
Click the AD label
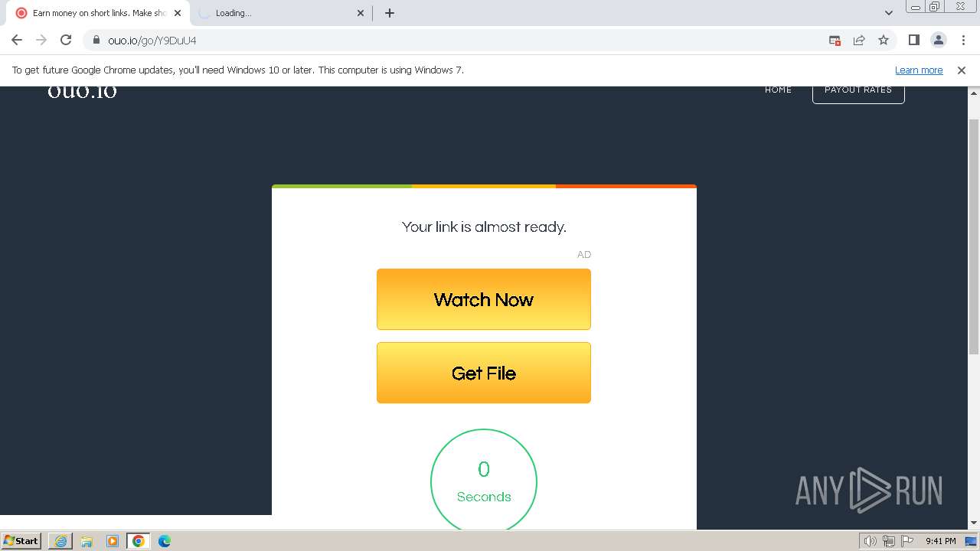click(x=584, y=255)
